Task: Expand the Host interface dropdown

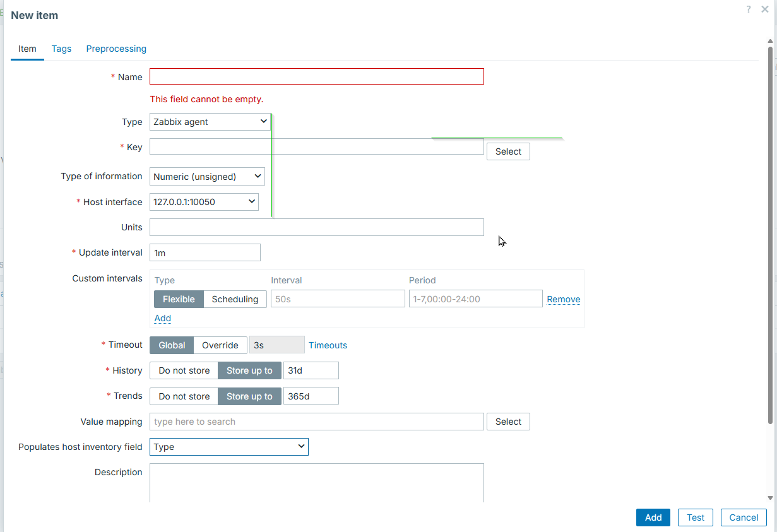Action: 204,202
